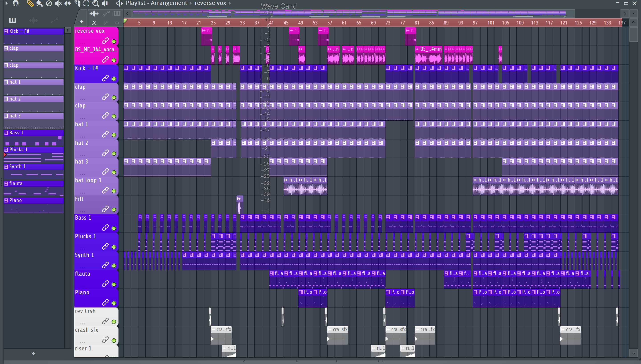Open the playlist options menu arrow
The image size is (641, 364).
point(6,3)
